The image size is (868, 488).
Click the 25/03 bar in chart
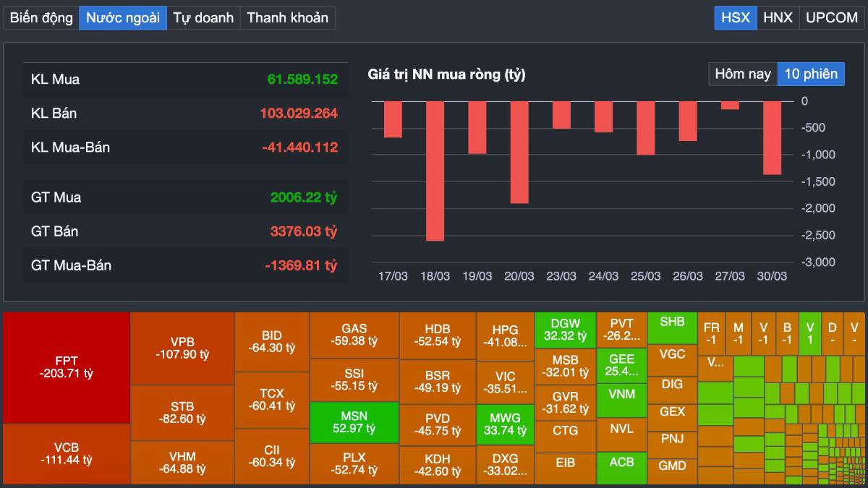pyautogui.click(x=645, y=128)
